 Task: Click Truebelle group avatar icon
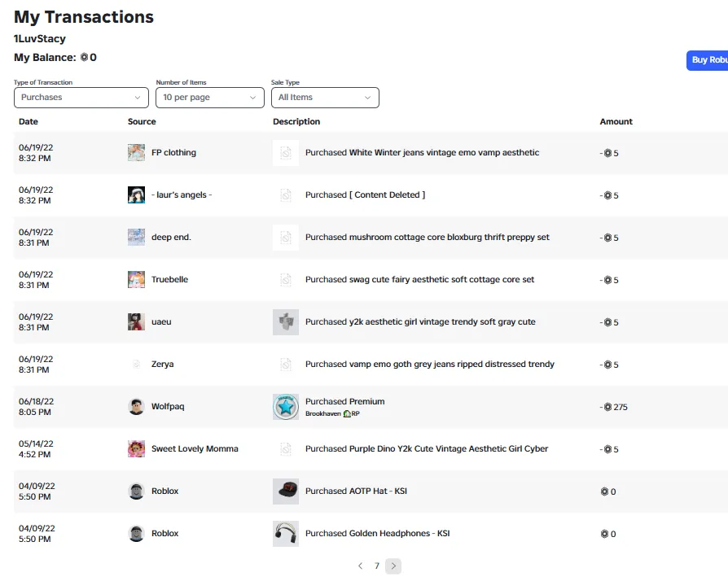[x=136, y=279]
